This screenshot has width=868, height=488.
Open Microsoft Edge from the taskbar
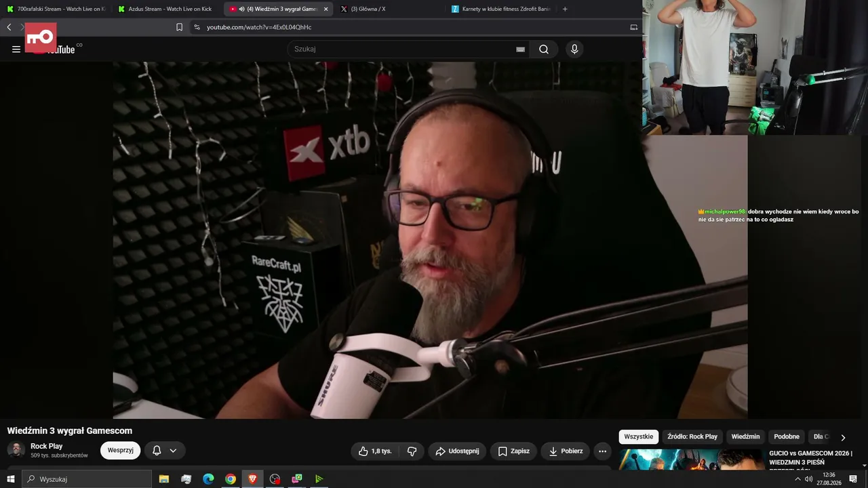[208, 479]
